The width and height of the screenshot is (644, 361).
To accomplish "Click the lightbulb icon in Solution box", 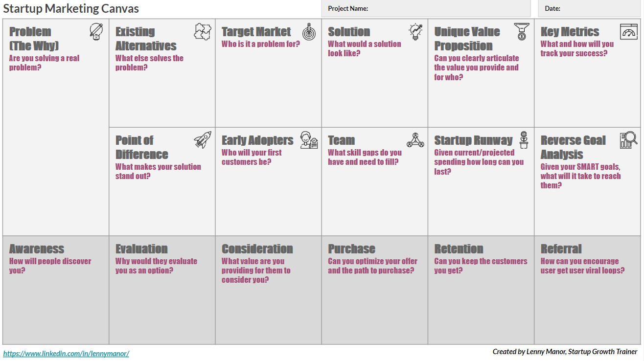I will click(x=415, y=32).
